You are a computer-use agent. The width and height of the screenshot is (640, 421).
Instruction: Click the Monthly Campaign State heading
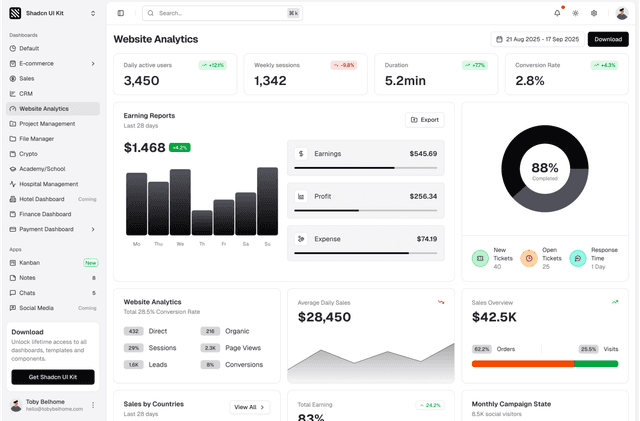(511, 404)
